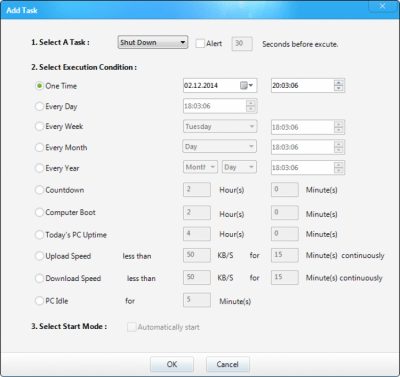Click the Countdown minutes field
Screen dimensions: 400x377
pos(285,189)
